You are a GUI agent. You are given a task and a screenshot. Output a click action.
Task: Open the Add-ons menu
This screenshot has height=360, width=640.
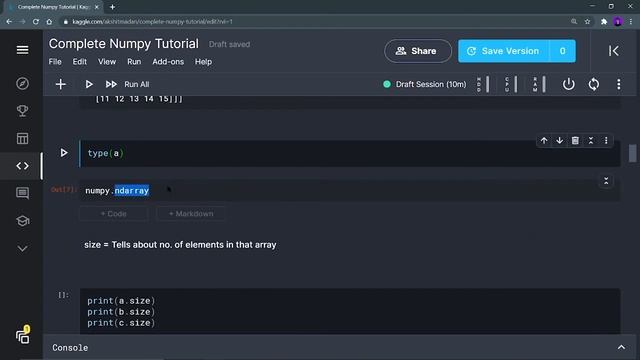click(x=168, y=62)
